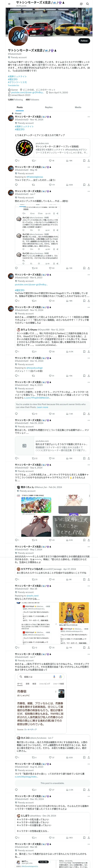Switch to the Media tab
The image size is (98, 868).
[x=78, y=107]
